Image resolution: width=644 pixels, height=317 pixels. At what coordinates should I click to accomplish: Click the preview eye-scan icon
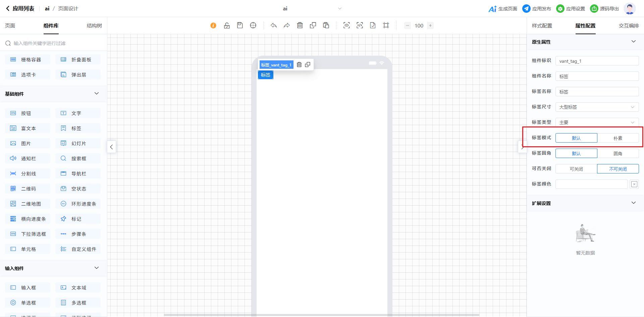346,25
